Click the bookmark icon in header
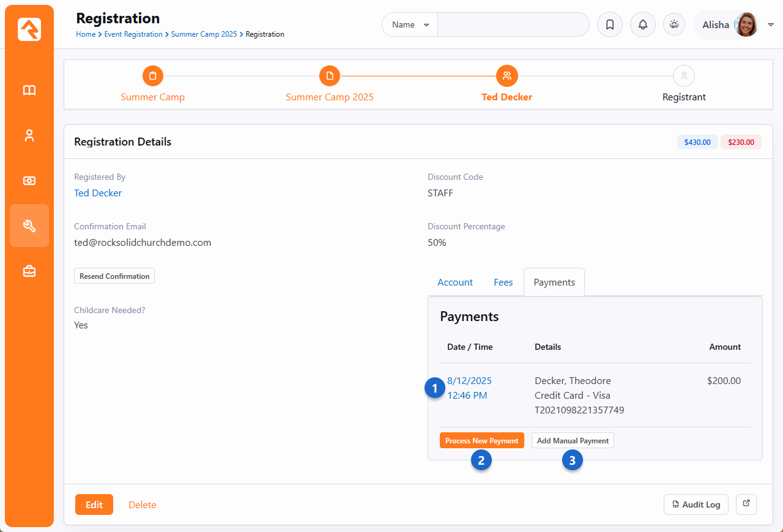Viewport: 783px width, 532px height. pyautogui.click(x=609, y=25)
